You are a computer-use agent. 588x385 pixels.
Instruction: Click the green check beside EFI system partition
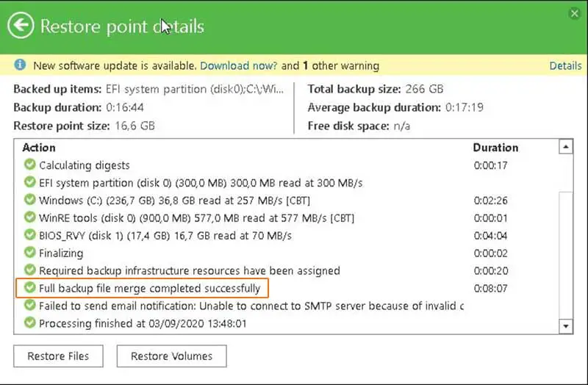point(29,181)
